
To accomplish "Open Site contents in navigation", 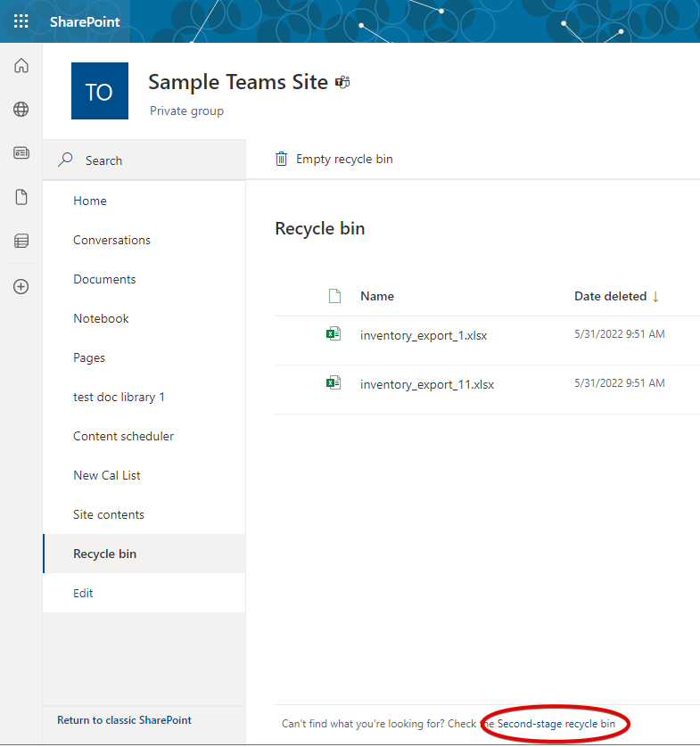I will [109, 515].
